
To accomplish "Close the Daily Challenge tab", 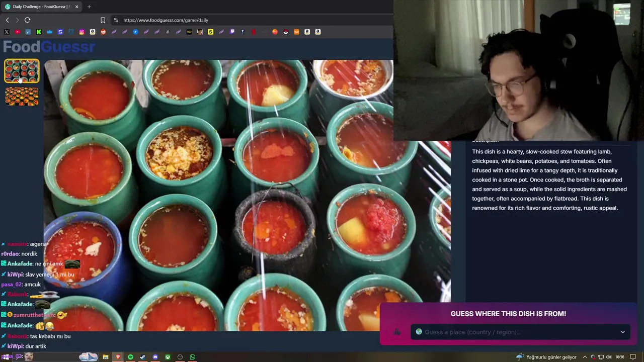I will [76, 7].
